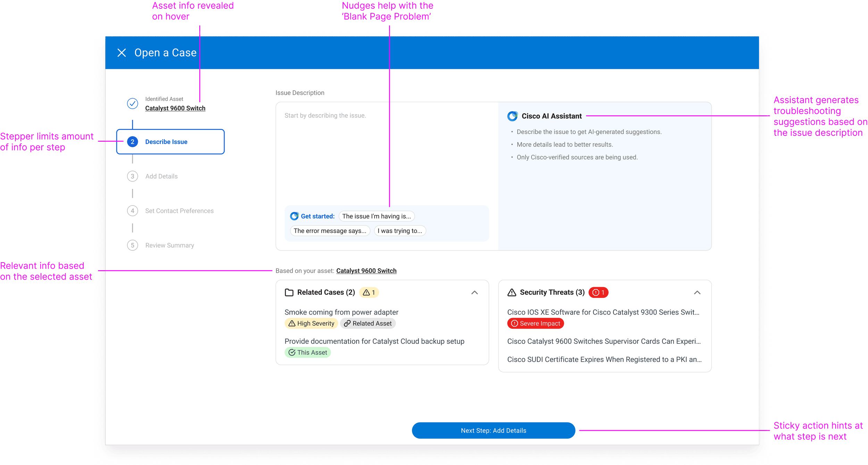868x465 pixels.
Task: Click the Security Threats (3) heading
Action: (x=552, y=292)
